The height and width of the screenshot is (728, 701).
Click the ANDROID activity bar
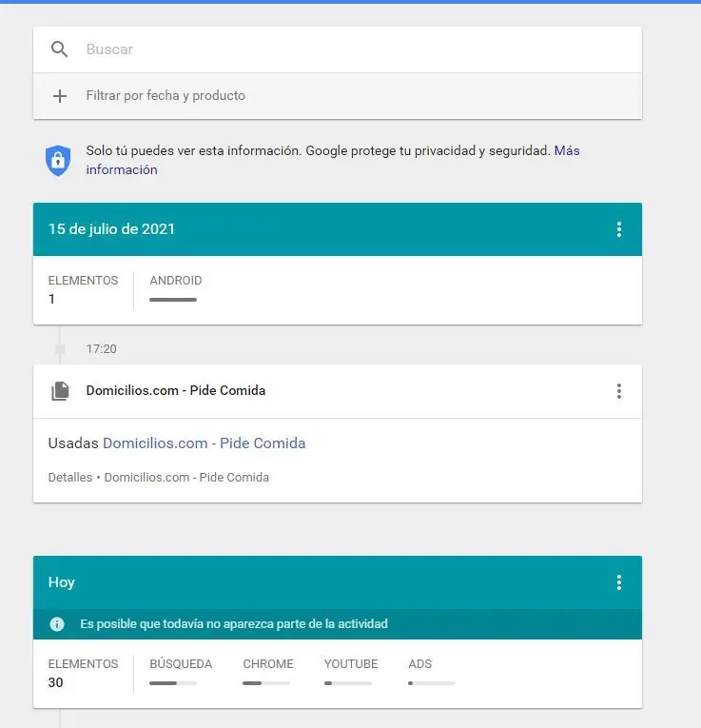click(x=173, y=300)
